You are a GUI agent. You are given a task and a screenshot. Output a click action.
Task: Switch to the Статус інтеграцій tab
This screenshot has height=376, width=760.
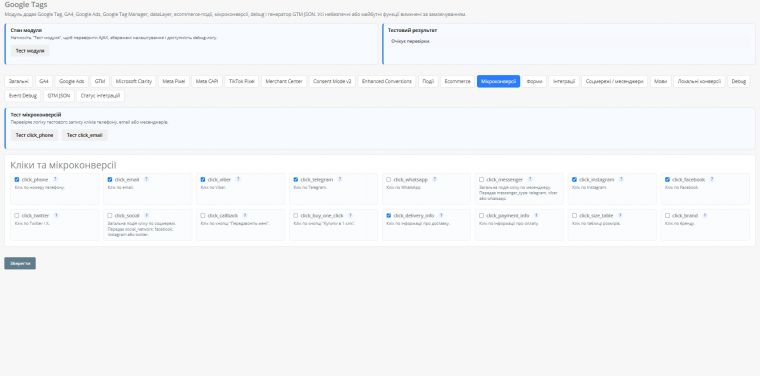[100, 96]
